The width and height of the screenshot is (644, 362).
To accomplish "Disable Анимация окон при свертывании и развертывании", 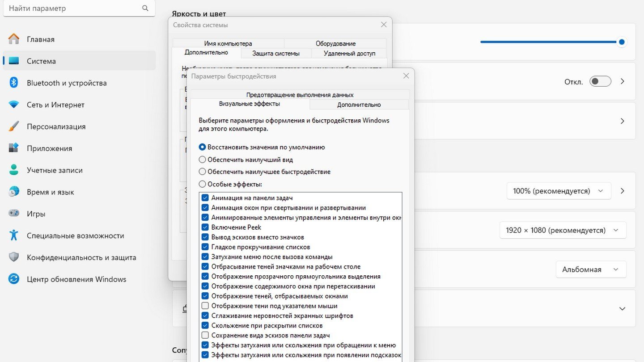I will 205,208.
